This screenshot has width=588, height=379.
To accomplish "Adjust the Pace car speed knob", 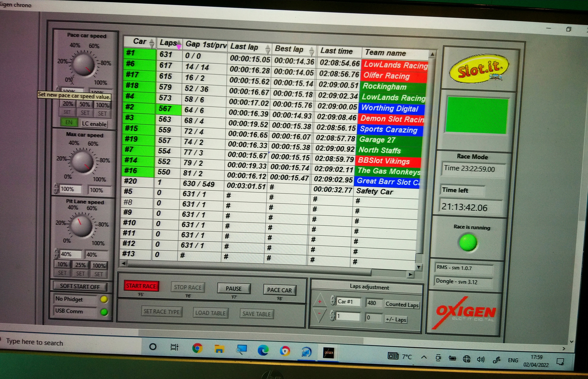I will pos(83,65).
